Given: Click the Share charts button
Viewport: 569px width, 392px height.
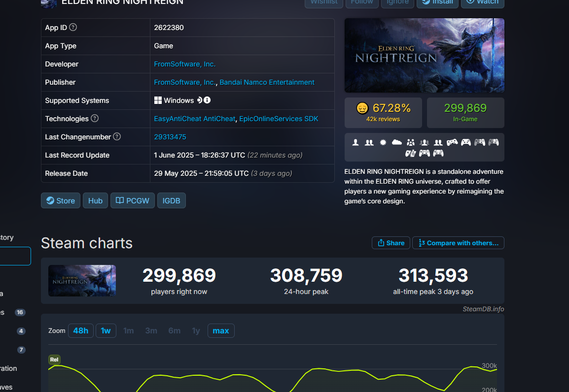Looking at the screenshot, I should (391, 243).
